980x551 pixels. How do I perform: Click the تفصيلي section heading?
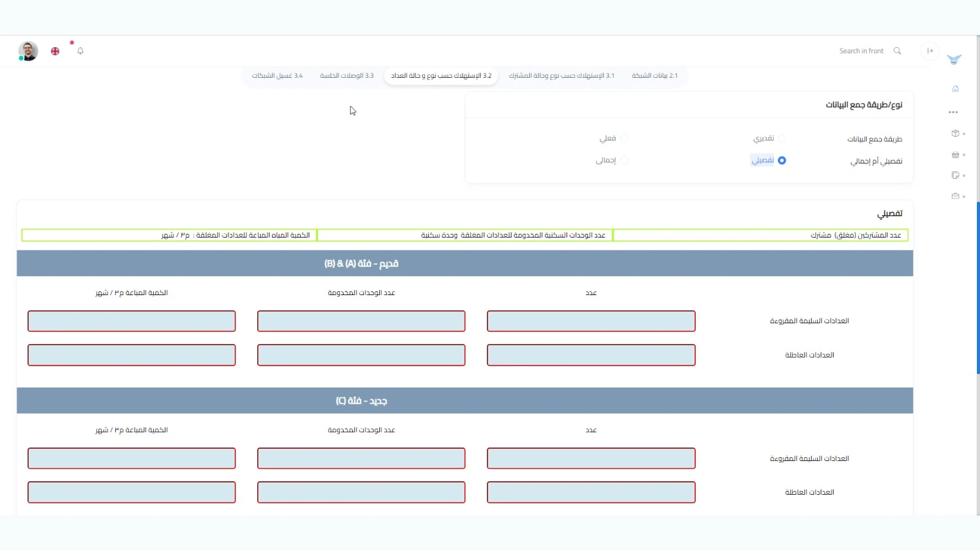889,214
